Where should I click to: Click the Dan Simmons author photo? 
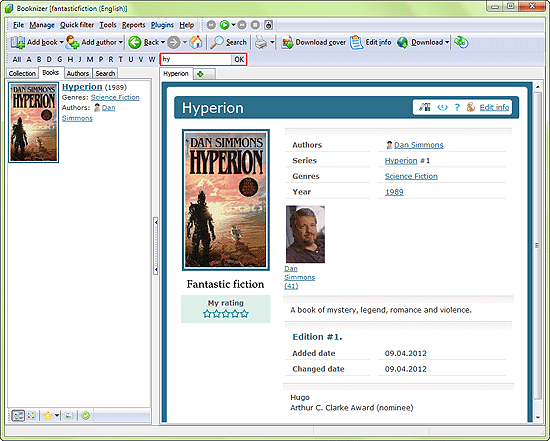tap(305, 234)
